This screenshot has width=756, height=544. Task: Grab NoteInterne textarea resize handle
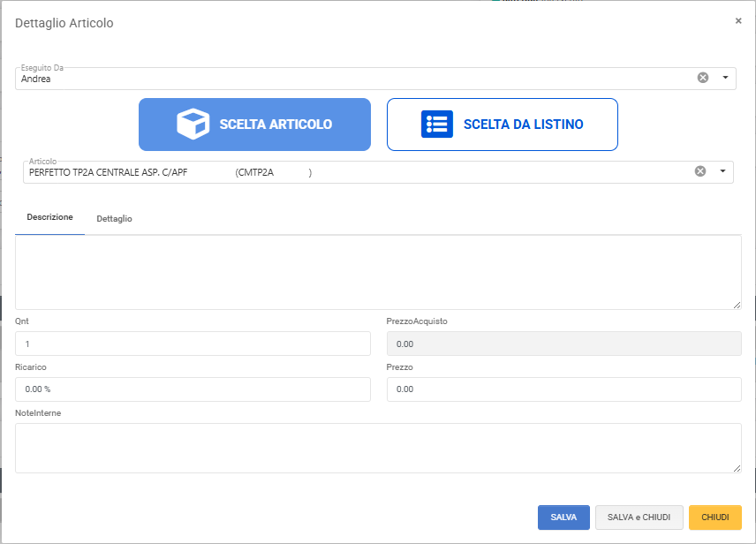coord(737,468)
